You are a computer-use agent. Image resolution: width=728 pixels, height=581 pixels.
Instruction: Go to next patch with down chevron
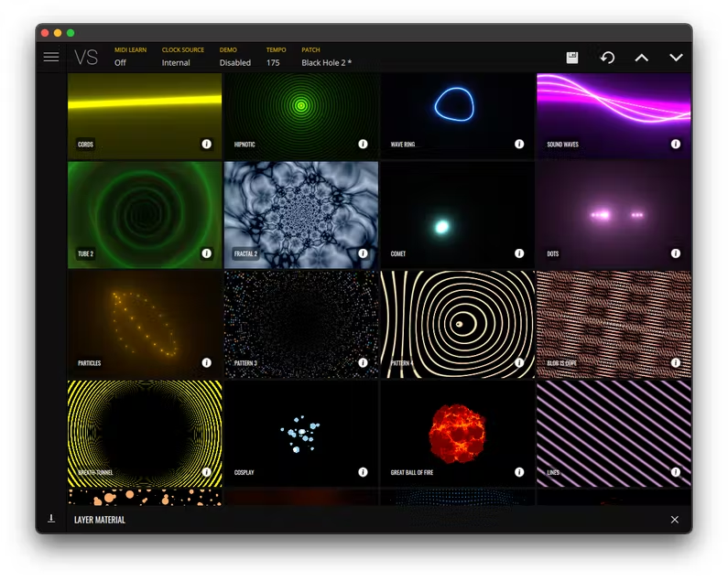[676, 58]
